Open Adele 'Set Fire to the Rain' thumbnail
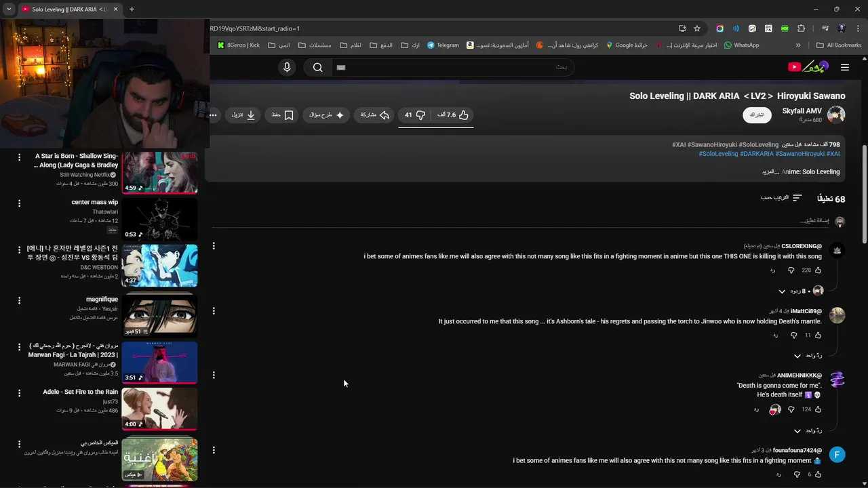Viewport: 868px width, 488px height. click(x=160, y=409)
